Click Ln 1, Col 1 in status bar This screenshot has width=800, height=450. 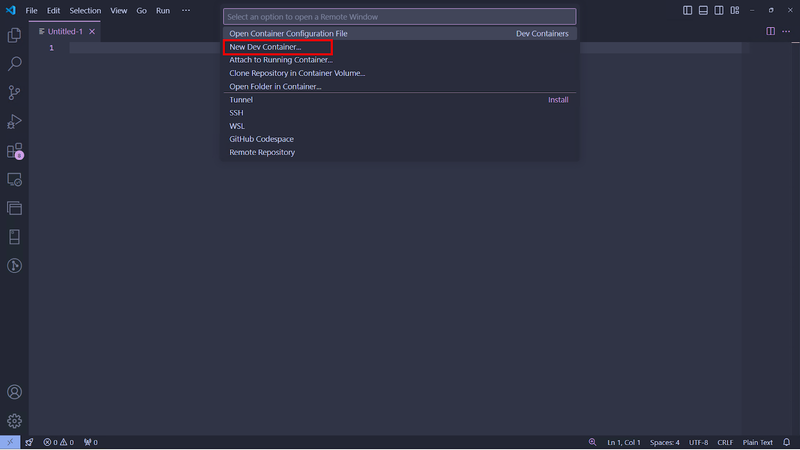623,442
